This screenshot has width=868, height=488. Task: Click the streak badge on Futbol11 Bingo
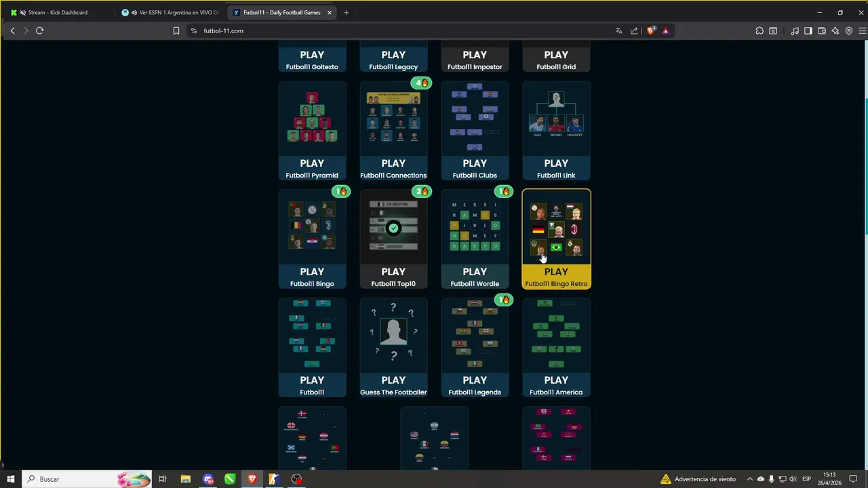[x=340, y=191]
